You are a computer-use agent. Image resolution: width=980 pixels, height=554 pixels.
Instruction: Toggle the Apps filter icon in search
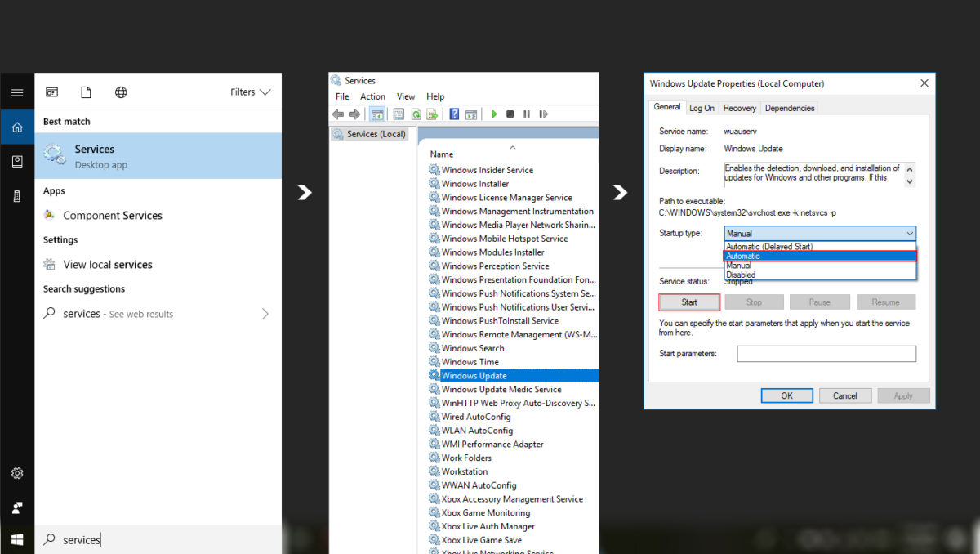[52, 92]
